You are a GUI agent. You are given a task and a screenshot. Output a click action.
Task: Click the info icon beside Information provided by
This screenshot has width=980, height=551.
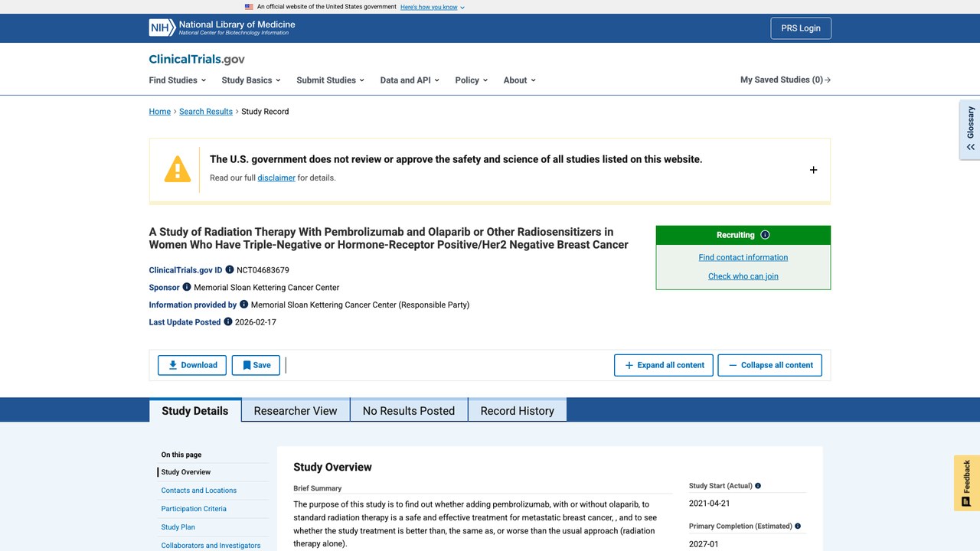pos(244,304)
